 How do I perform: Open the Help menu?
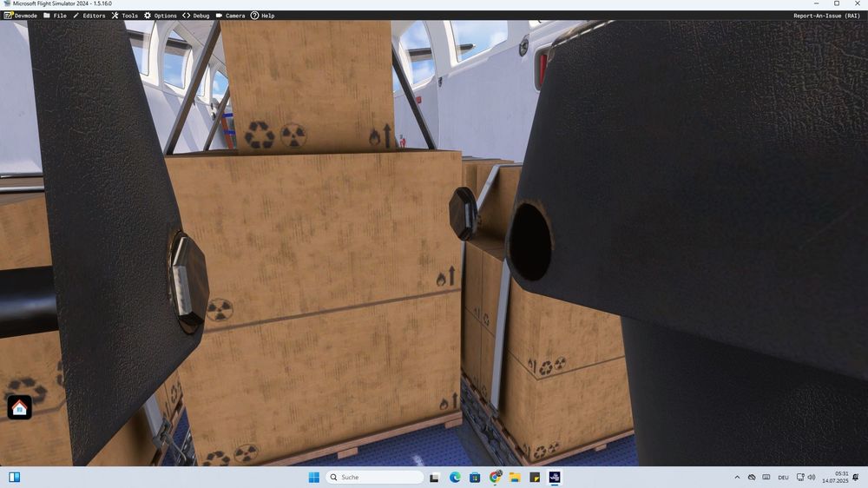[x=262, y=16]
